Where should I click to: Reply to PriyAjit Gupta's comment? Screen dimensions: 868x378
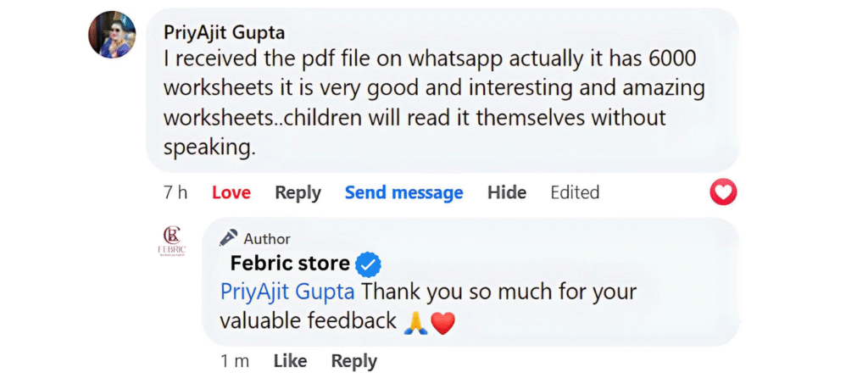pyautogui.click(x=298, y=192)
